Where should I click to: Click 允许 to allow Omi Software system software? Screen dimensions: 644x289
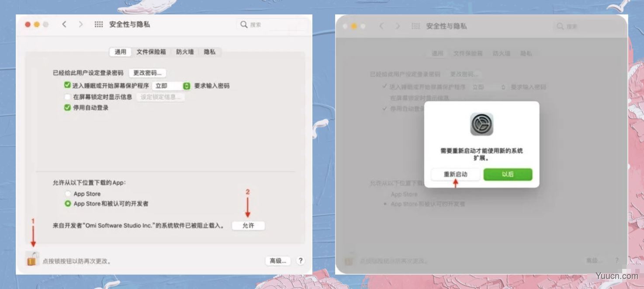pyautogui.click(x=248, y=226)
